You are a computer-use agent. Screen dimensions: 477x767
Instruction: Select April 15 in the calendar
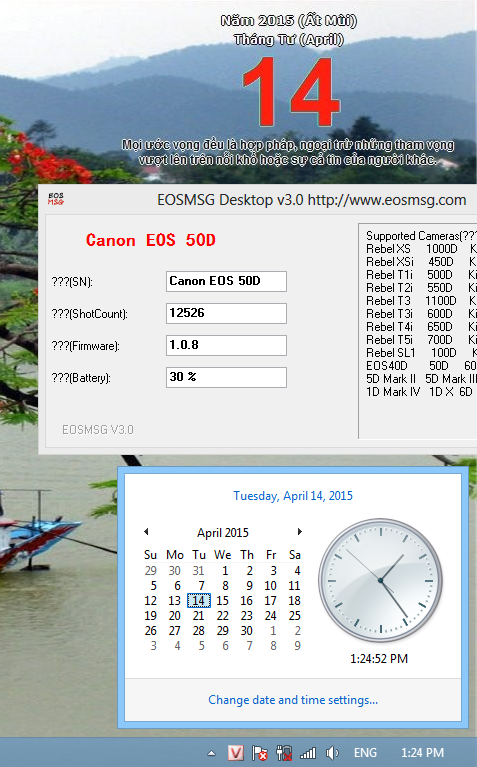click(223, 601)
